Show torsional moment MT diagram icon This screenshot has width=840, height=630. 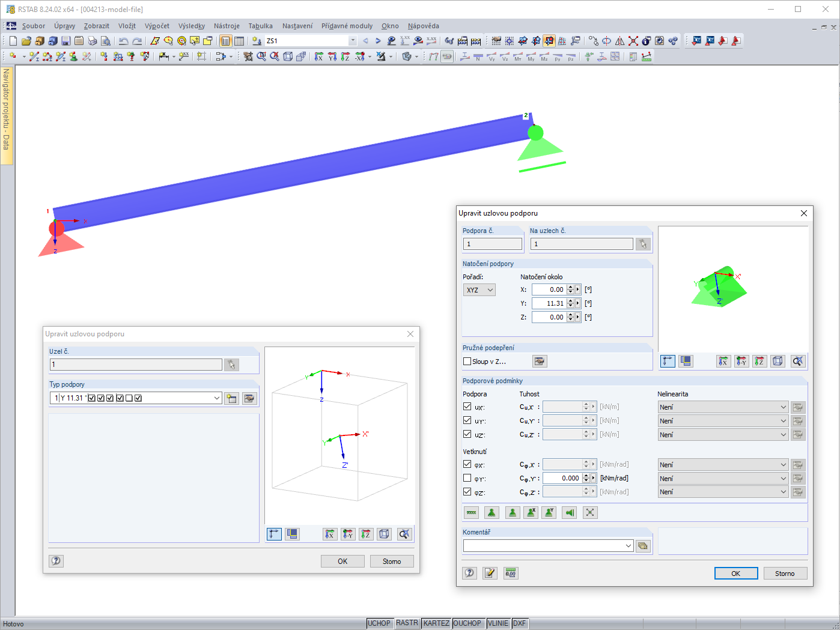click(518, 56)
